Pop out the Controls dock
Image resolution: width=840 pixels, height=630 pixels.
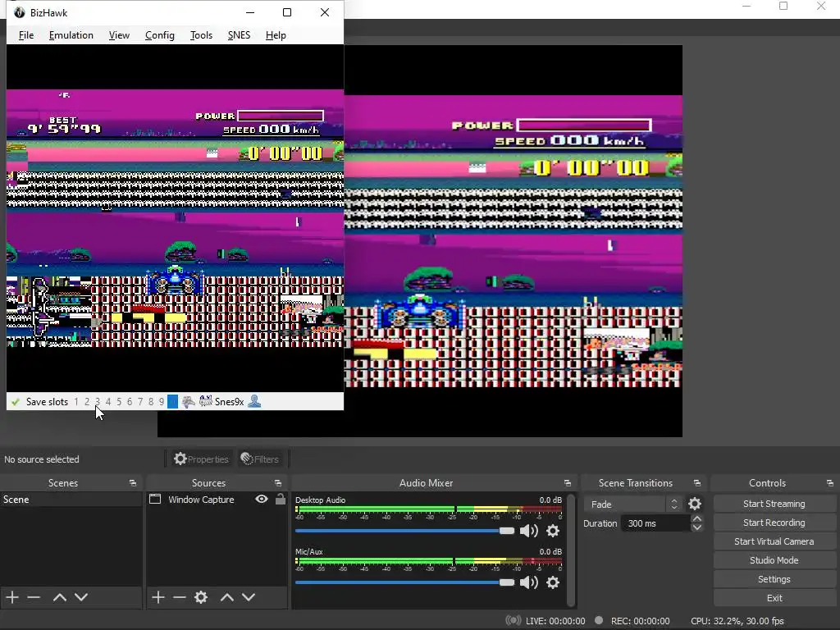click(830, 483)
